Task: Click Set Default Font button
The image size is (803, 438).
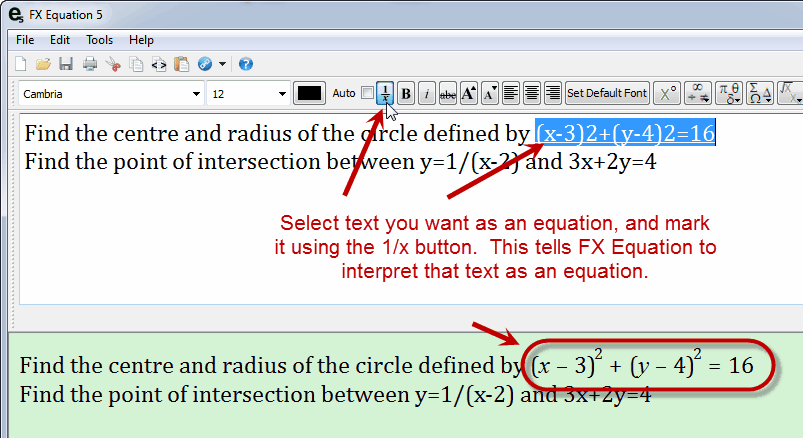Action: click(607, 93)
